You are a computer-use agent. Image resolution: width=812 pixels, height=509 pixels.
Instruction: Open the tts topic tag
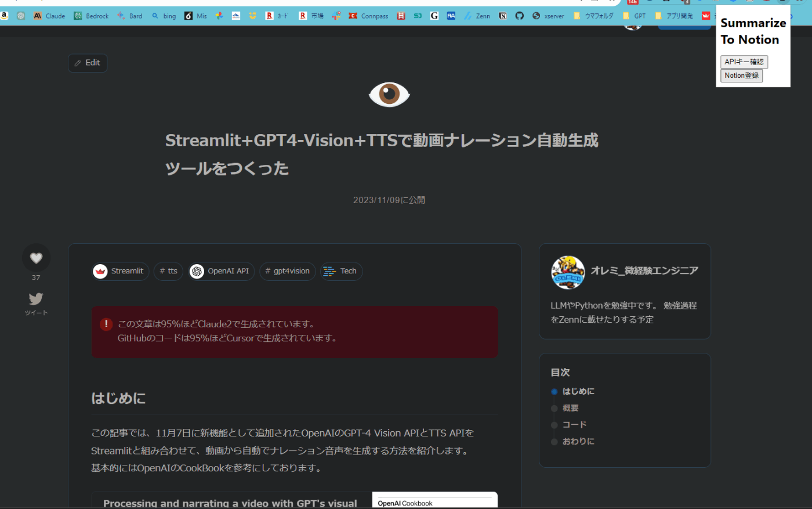tap(168, 271)
